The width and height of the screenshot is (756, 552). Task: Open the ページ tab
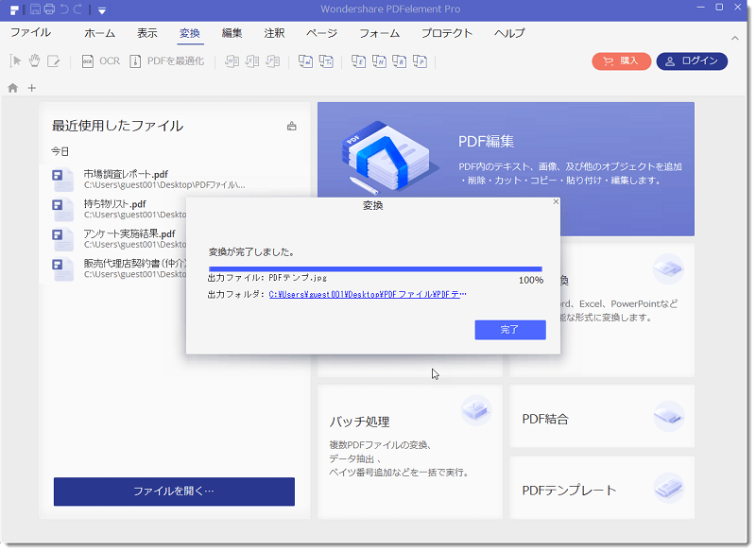pyautogui.click(x=321, y=33)
